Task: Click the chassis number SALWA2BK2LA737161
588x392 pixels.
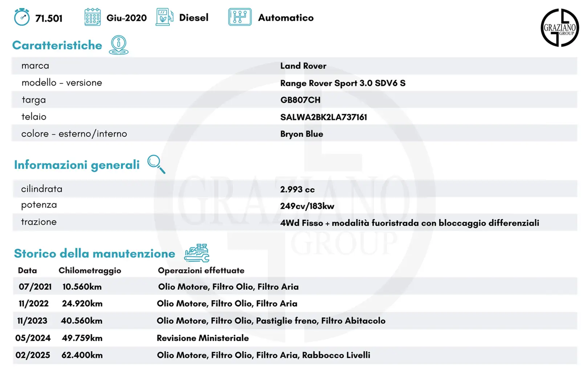Action: point(323,117)
